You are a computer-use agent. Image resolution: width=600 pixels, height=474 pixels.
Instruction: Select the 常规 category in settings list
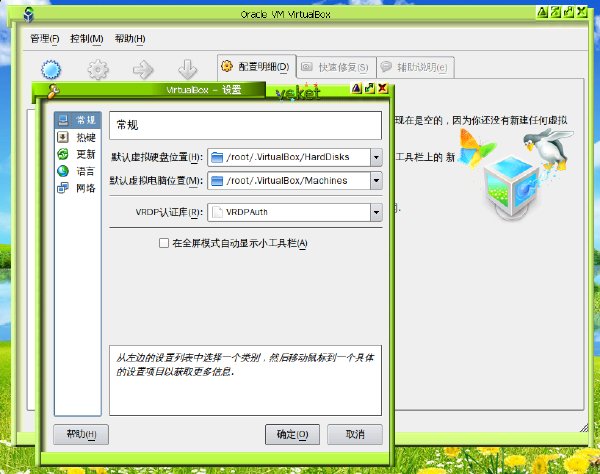click(x=78, y=120)
